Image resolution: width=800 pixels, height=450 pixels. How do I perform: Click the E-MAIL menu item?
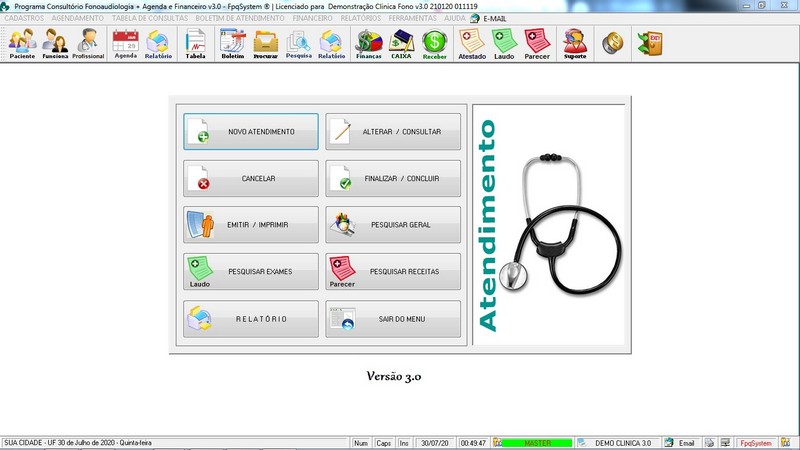pyautogui.click(x=489, y=18)
